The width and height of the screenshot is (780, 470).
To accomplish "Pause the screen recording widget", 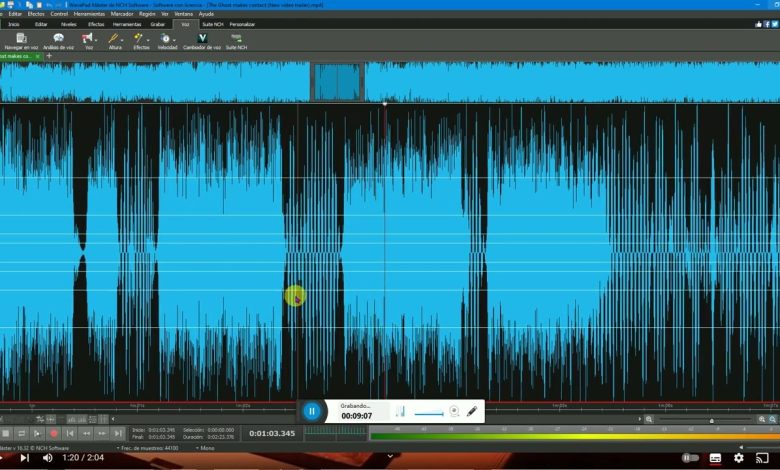I will tap(311, 411).
